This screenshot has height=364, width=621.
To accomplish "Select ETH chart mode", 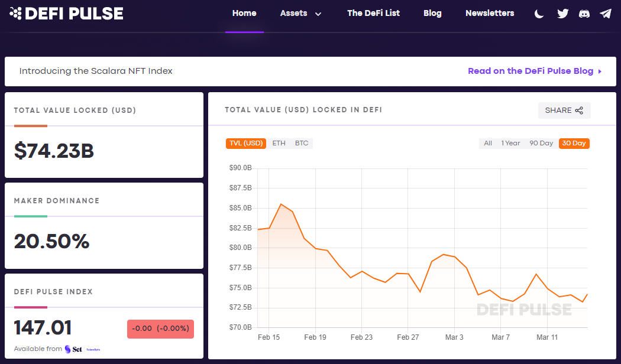I will click(x=279, y=143).
